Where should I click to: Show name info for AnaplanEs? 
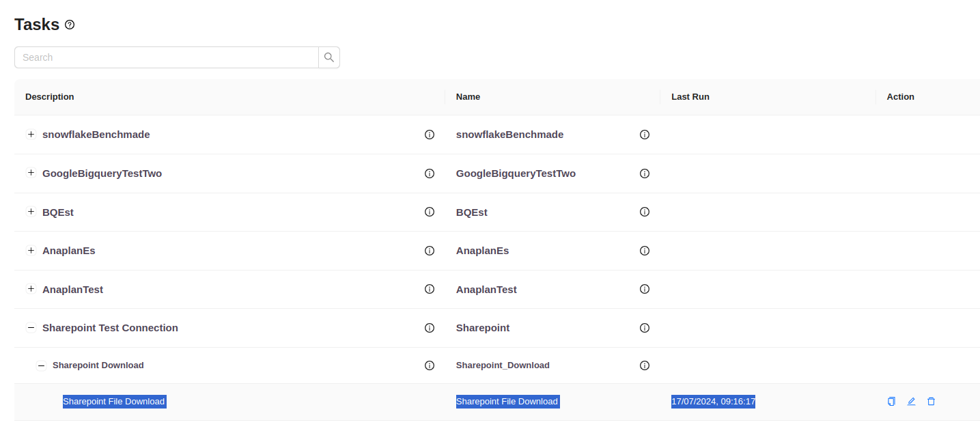click(x=644, y=251)
